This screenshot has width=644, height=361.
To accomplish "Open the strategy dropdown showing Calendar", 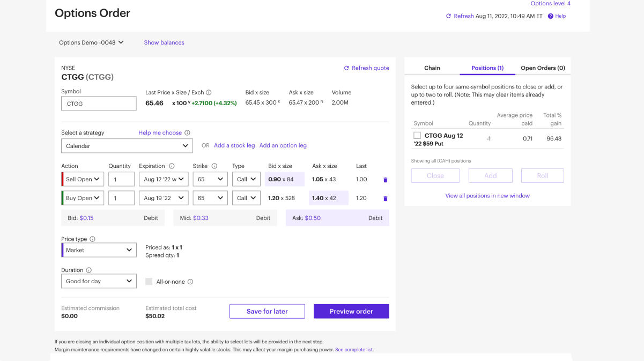I will [127, 145].
